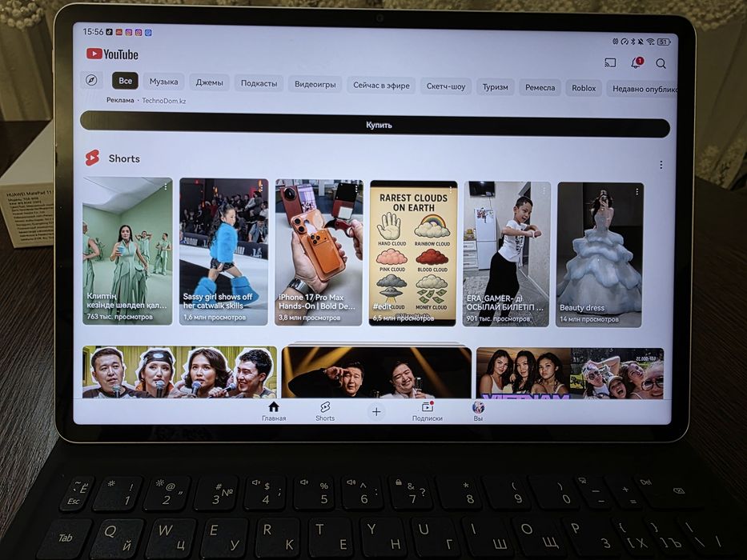Select the Все filter chip
Image resolution: width=747 pixels, height=560 pixels.
(x=125, y=81)
